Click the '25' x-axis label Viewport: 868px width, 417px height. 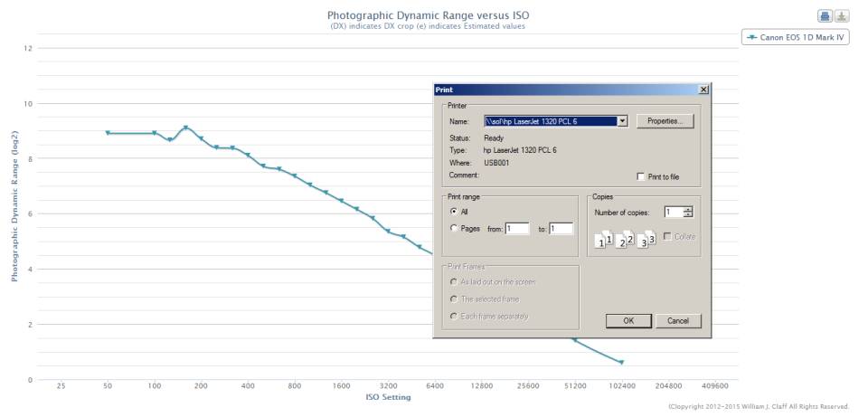point(61,385)
